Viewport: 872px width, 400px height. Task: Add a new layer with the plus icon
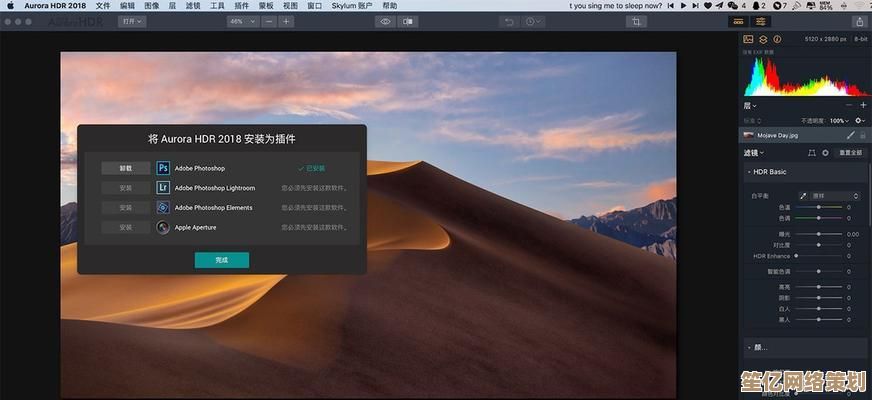(x=863, y=105)
